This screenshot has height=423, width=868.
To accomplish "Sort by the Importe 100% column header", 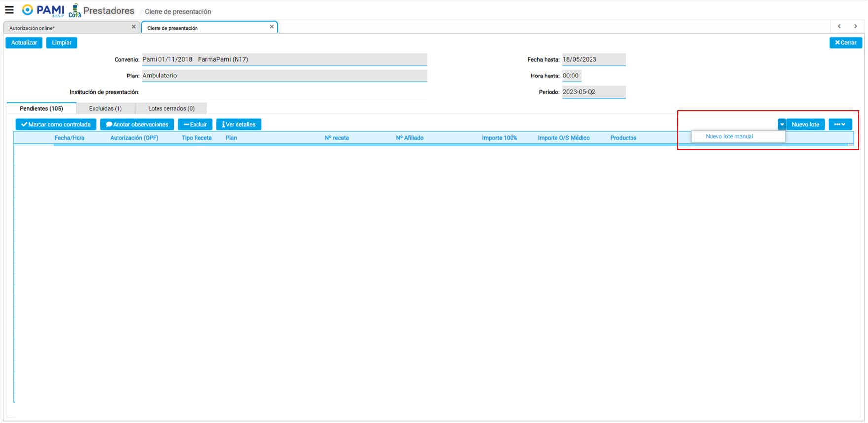I will pos(500,138).
